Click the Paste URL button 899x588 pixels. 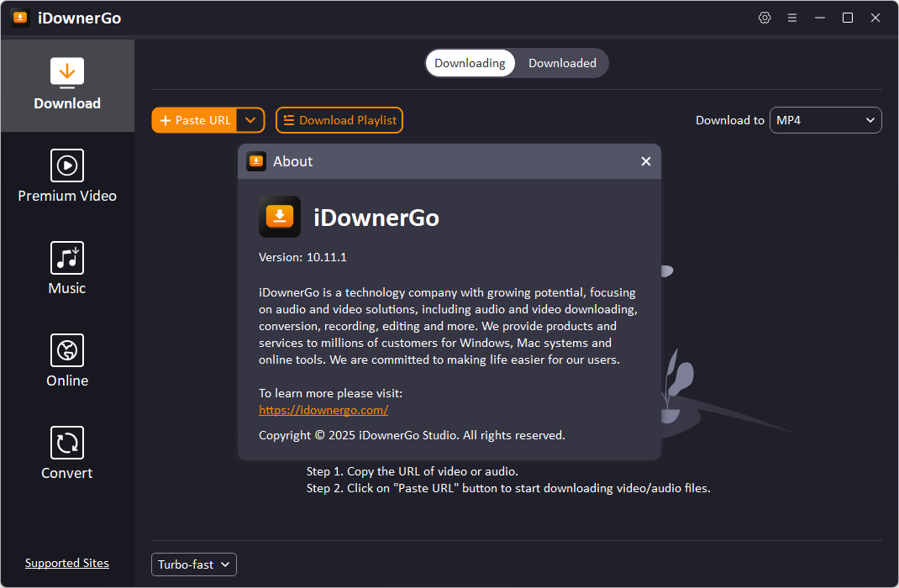tap(194, 120)
